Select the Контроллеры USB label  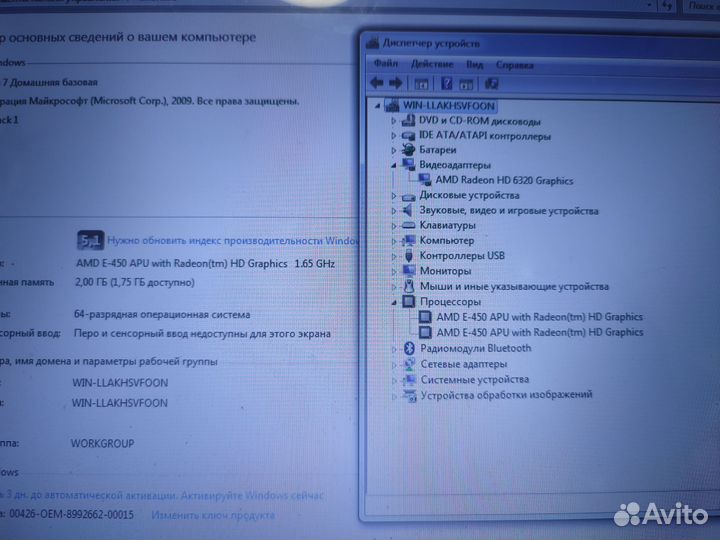coord(462,255)
